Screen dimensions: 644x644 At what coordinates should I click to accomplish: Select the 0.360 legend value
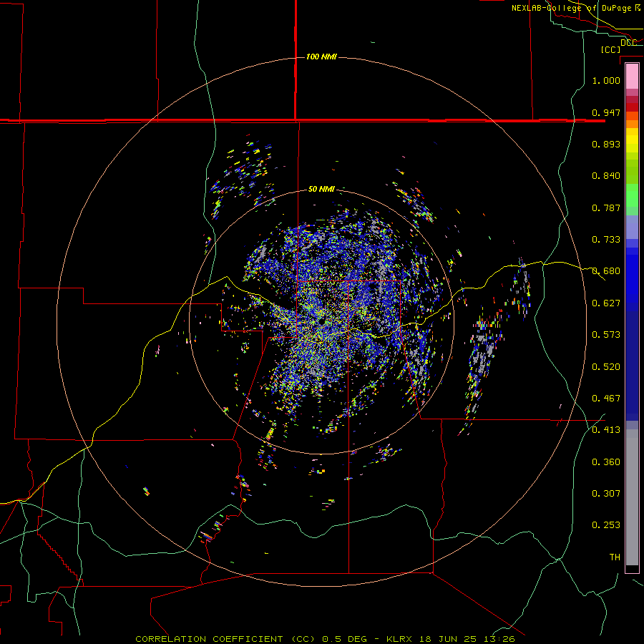[x=606, y=462]
